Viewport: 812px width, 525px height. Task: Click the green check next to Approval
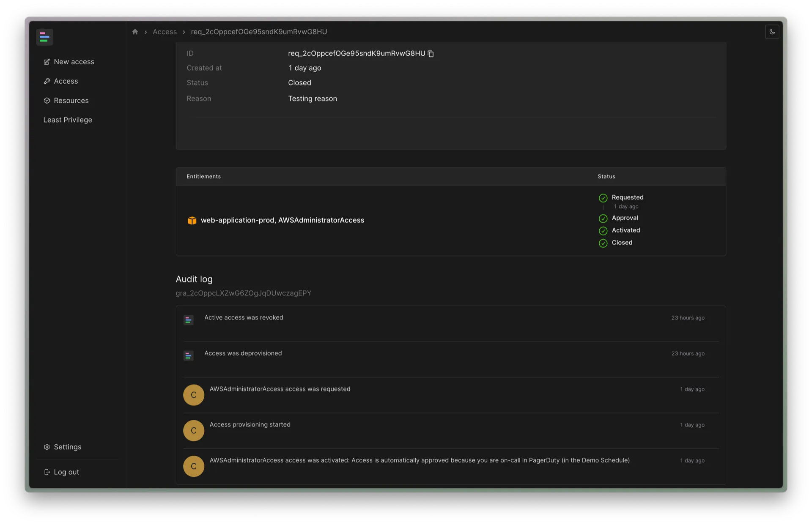coord(603,218)
